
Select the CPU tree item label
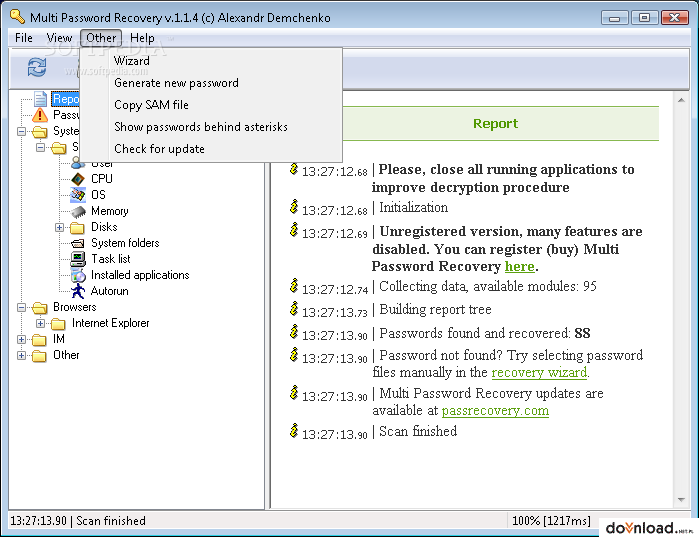coord(102,179)
